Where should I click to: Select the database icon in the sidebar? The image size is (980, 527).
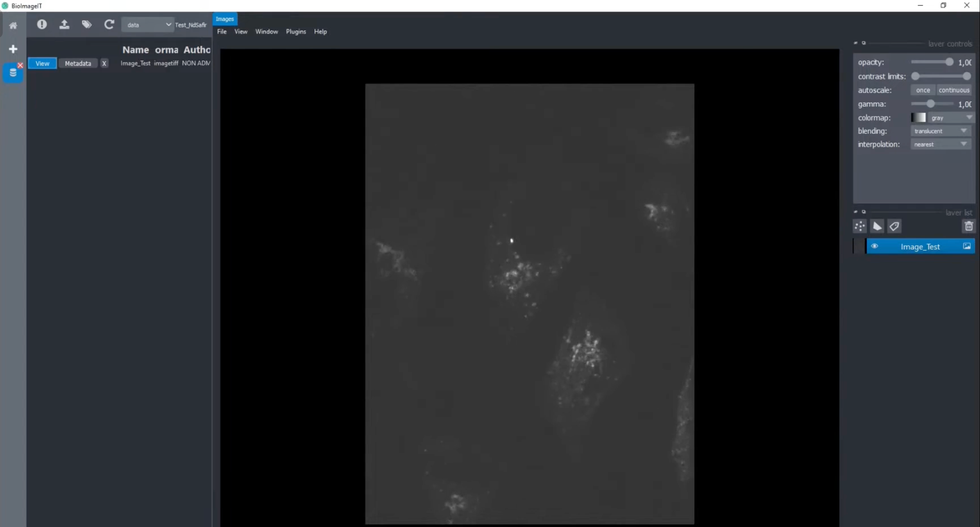pos(13,73)
